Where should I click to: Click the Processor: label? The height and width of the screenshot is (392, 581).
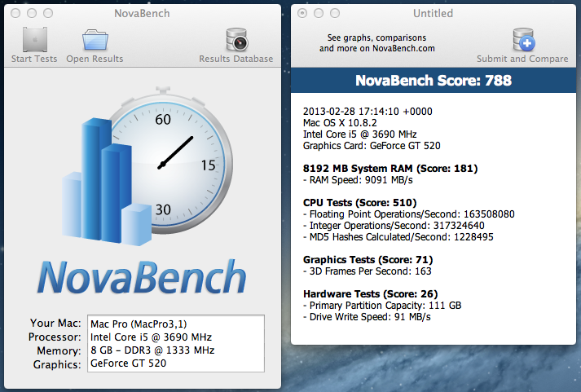pos(55,337)
